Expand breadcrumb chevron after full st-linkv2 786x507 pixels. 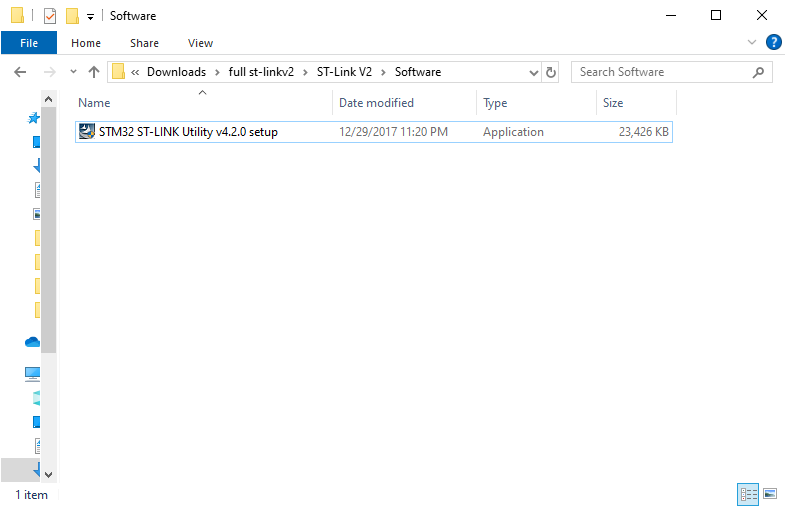tap(305, 73)
